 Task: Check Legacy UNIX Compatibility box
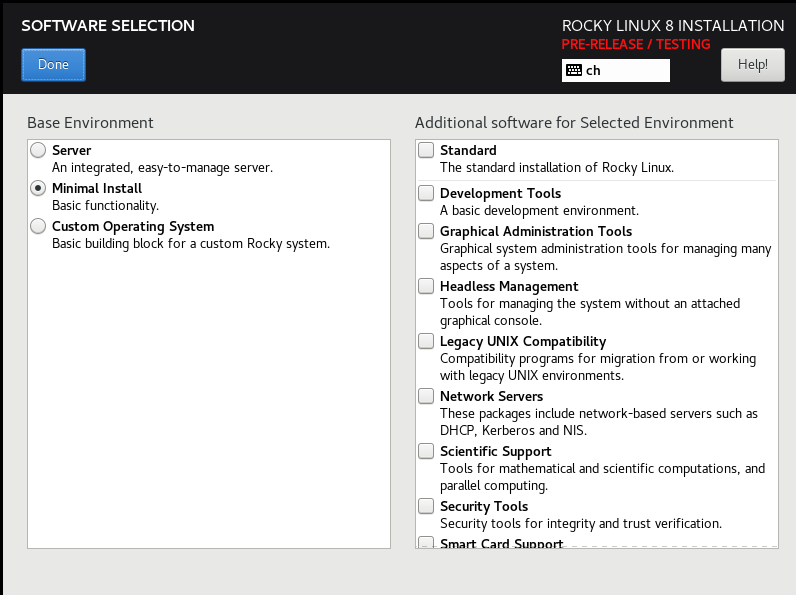click(426, 341)
